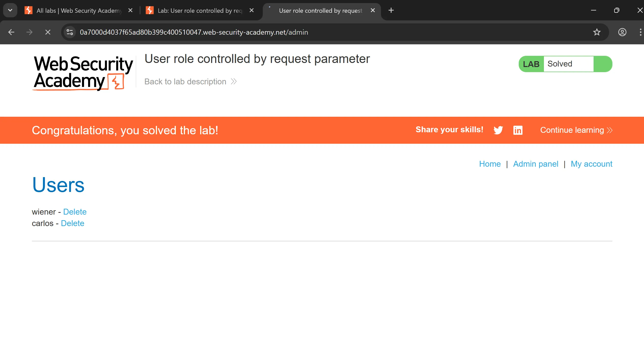The height and width of the screenshot is (341, 644).
Task: Click the Web Security Academy logo
Action: pyautogui.click(x=83, y=73)
